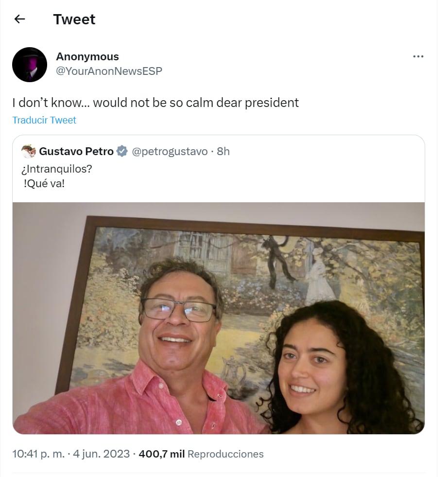
Task: Click the Gustavo Petro name in quote
Action: tap(76, 152)
